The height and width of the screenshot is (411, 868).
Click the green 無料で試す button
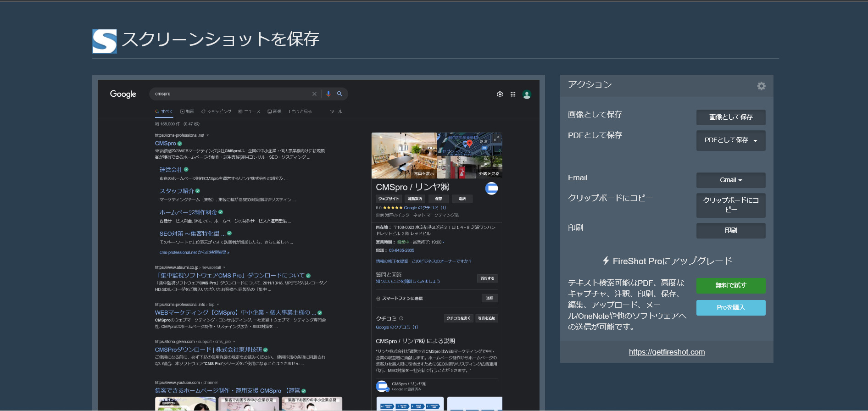point(731,285)
